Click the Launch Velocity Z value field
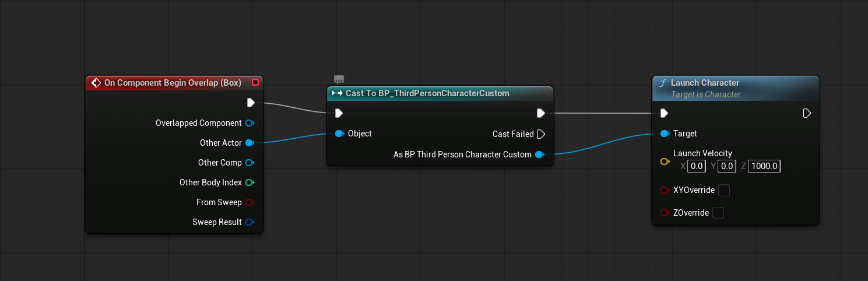868x281 pixels. pos(764,167)
